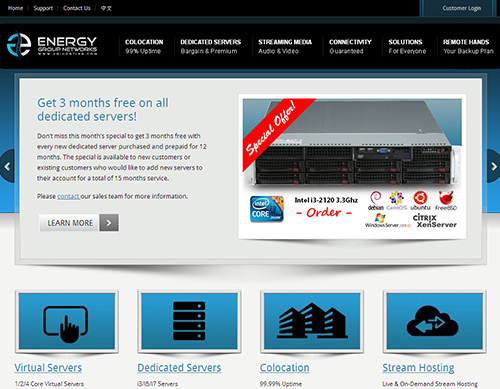Open Customer Login
Image resolution: width=500 pixels, height=389 pixels.
point(462,8)
